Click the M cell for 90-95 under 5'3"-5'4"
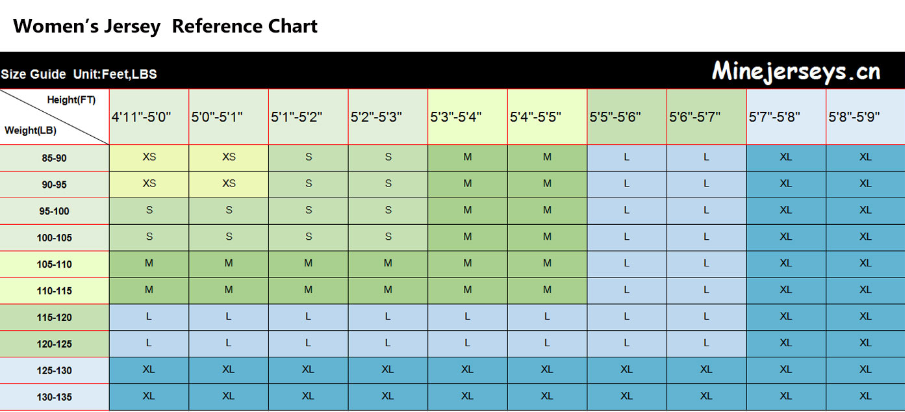 pos(468,184)
